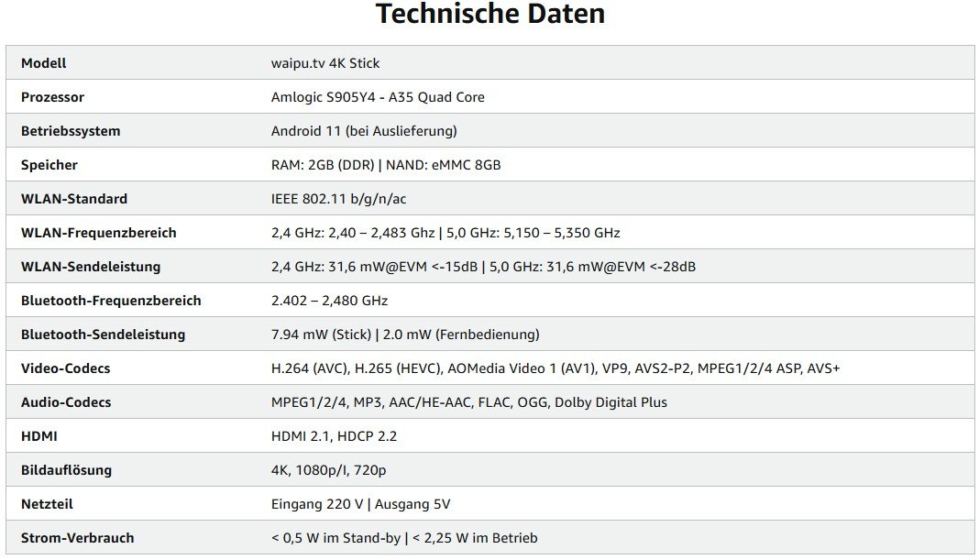
Task: Click the WLAN-Sendeleistung label
Action: coord(91,267)
